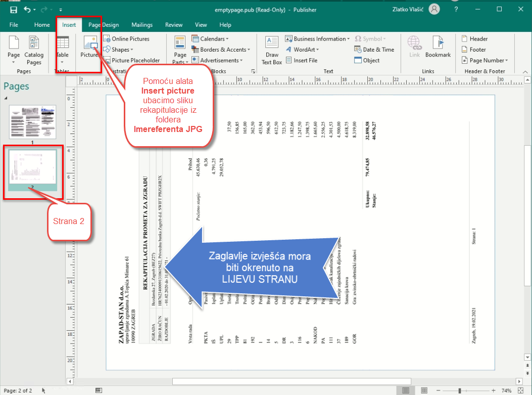The image size is (532, 395).
Task: Insert Pictures from this computer
Action: [x=89, y=47]
